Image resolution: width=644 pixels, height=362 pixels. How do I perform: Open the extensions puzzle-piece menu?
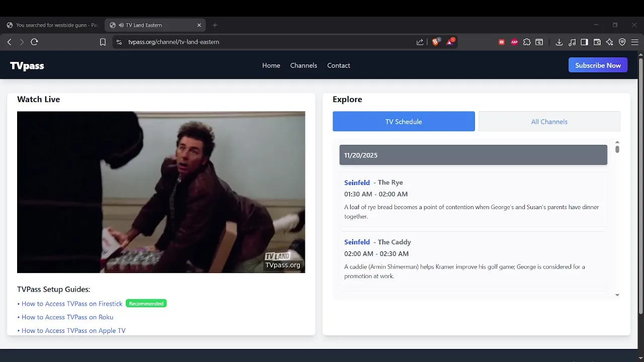[527, 42]
